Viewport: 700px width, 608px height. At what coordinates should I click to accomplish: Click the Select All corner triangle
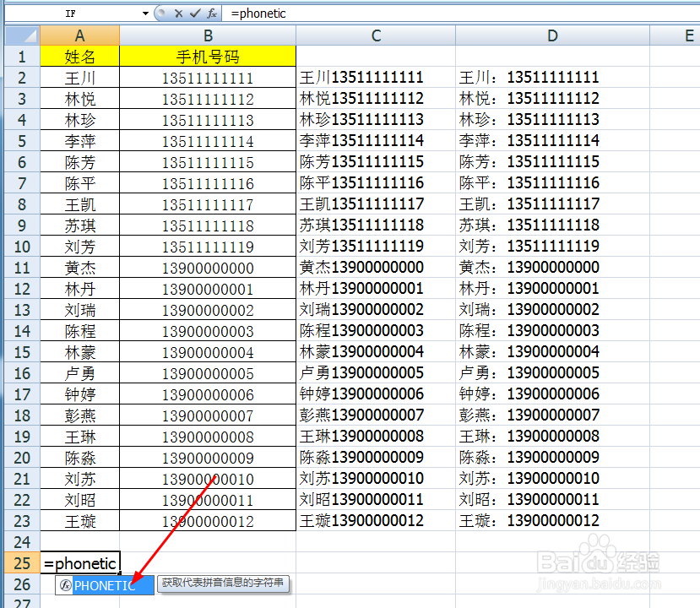tap(22, 35)
